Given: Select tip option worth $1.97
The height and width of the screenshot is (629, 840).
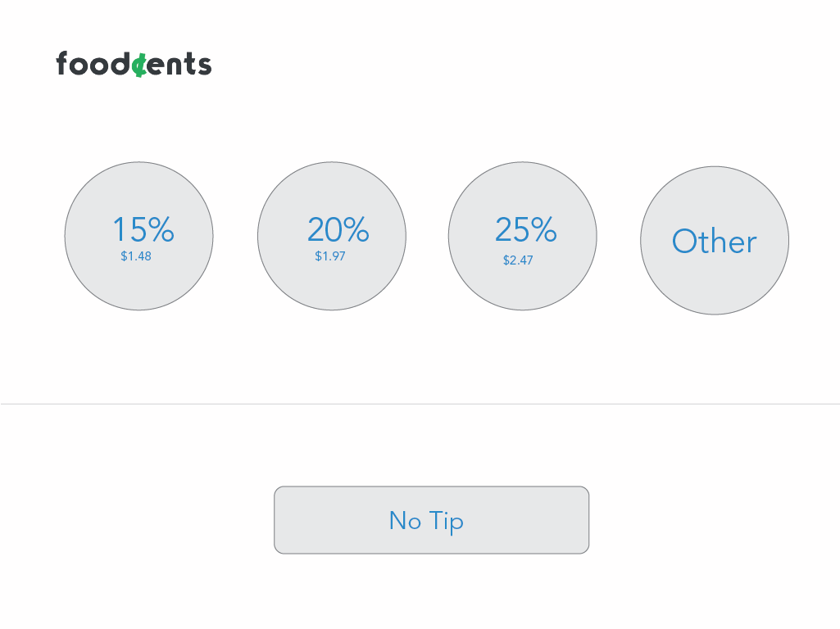Looking at the screenshot, I should tap(332, 236).
